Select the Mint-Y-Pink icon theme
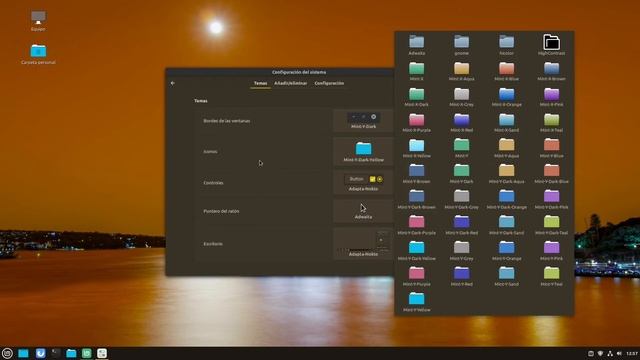Screen dimensions: 640x360 (x=551, y=251)
